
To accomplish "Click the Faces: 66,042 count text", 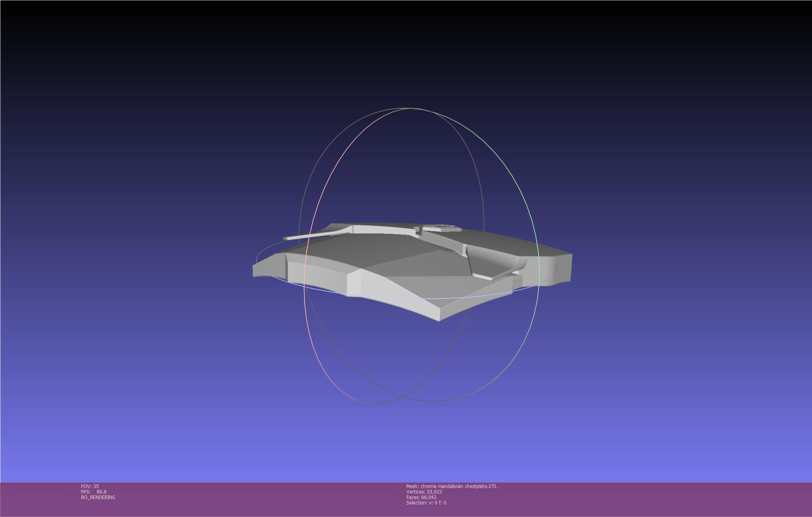I will [421, 497].
